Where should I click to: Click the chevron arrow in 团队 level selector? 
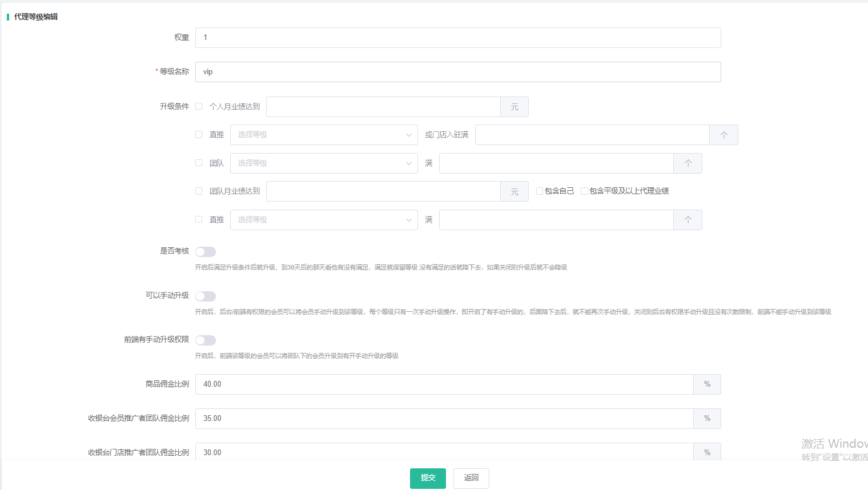[x=409, y=163]
